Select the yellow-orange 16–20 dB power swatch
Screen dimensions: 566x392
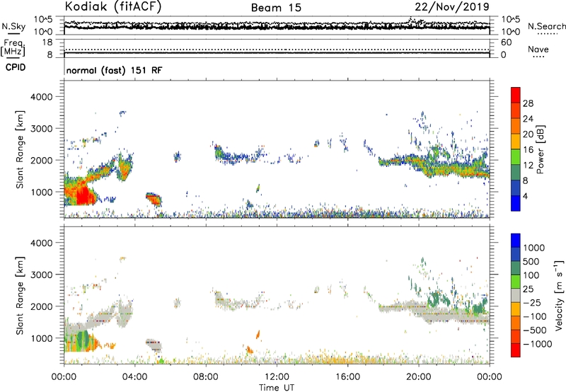tap(516, 142)
